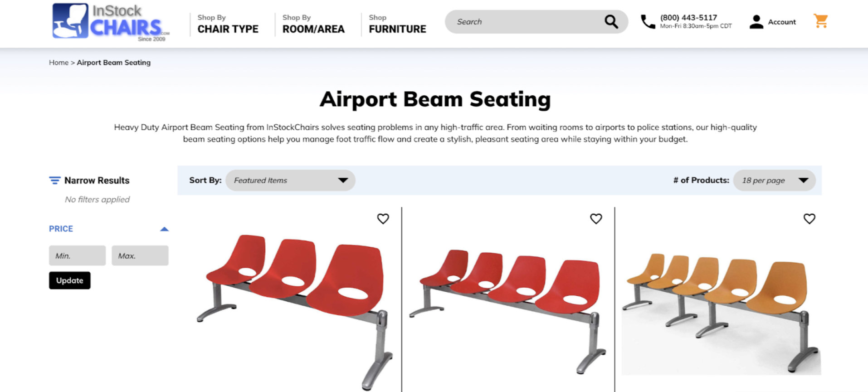Open the 18 per page dropdown
The width and height of the screenshot is (868, 392).
coord(774,181)
